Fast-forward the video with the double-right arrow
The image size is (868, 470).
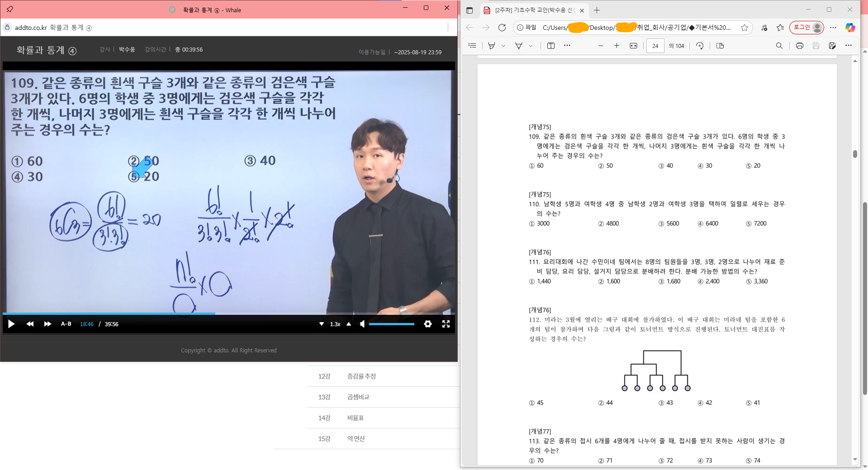(x=47, y=324)
